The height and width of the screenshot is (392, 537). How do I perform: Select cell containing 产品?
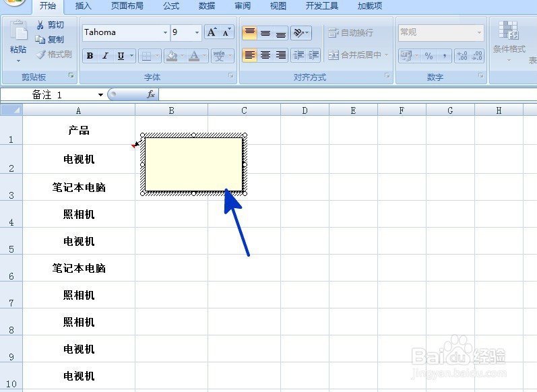click(79, 130)
